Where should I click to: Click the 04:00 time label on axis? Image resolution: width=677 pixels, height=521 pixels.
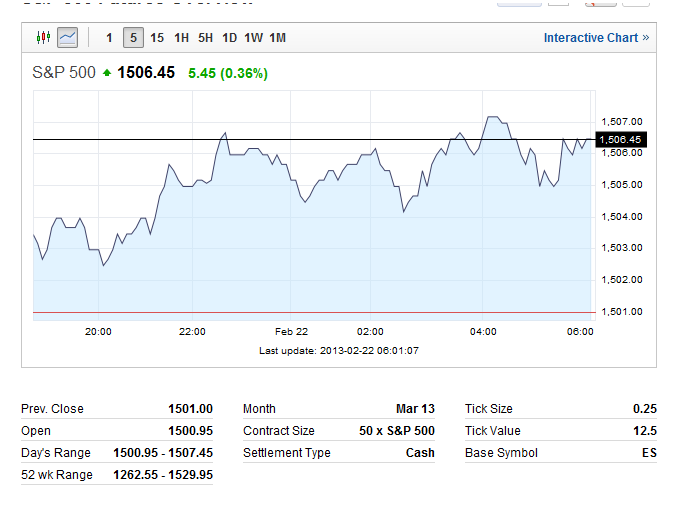click(x=484, y=331)
